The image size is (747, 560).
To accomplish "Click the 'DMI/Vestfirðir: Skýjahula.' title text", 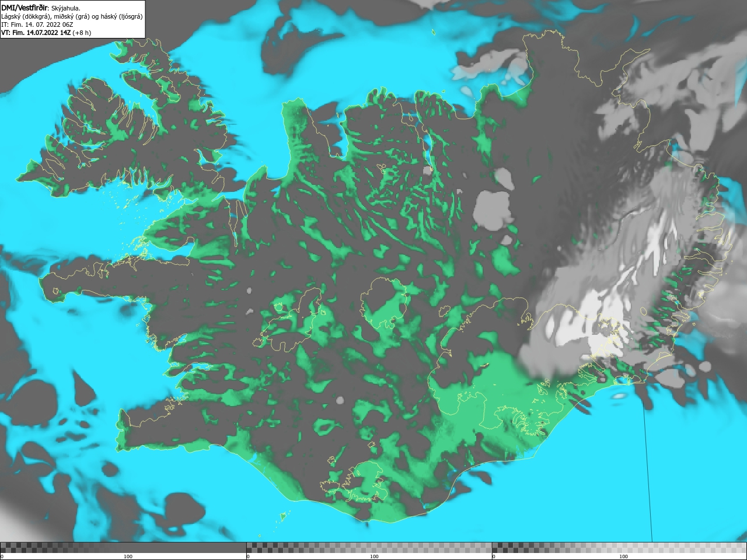I will (x=41, y=8).
